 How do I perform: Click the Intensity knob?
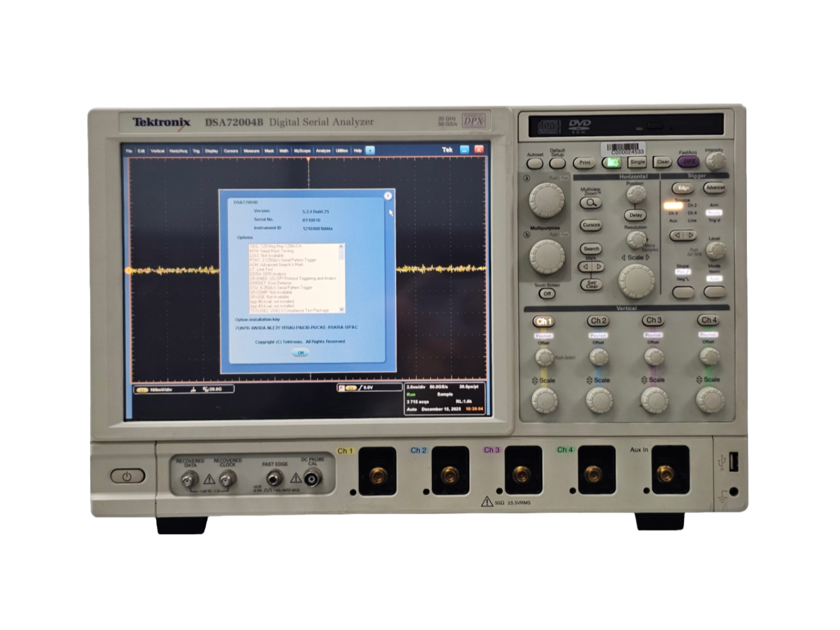click(715, 160)
